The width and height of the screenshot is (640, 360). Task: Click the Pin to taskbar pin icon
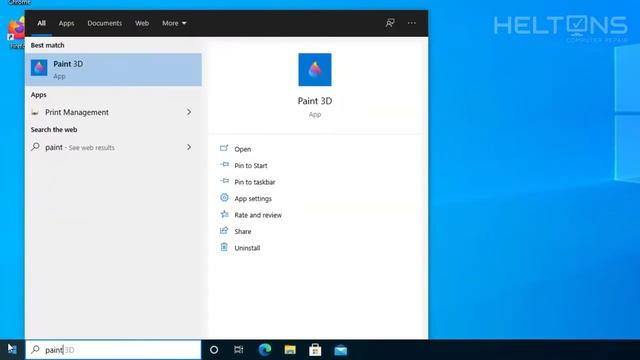pos(224,181)
